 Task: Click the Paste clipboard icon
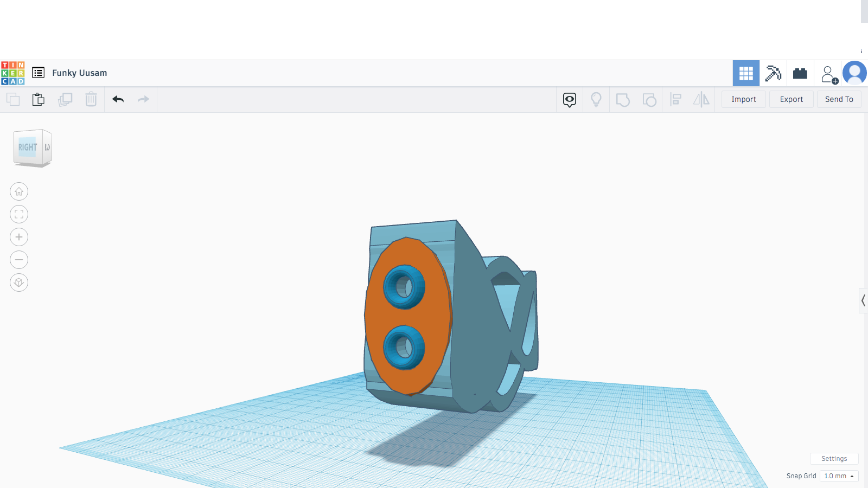[x=39, y=99]
